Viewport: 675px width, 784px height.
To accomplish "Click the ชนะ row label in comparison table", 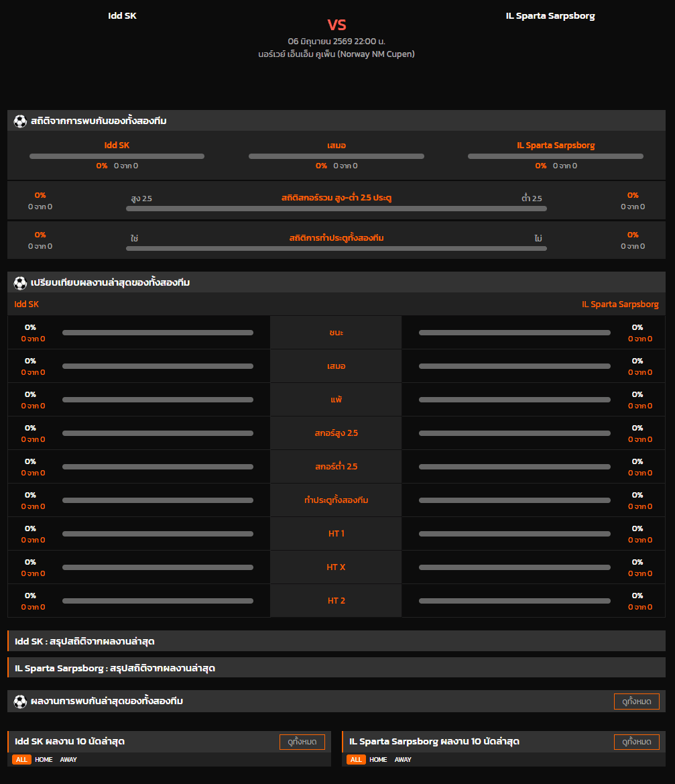I will pos(336,333).
